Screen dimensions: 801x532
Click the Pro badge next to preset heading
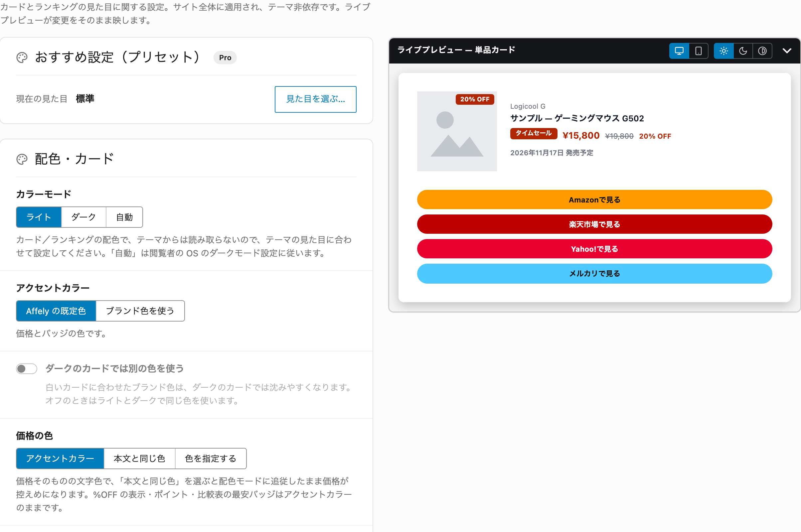pyautogui.click(x=225, y=58)
